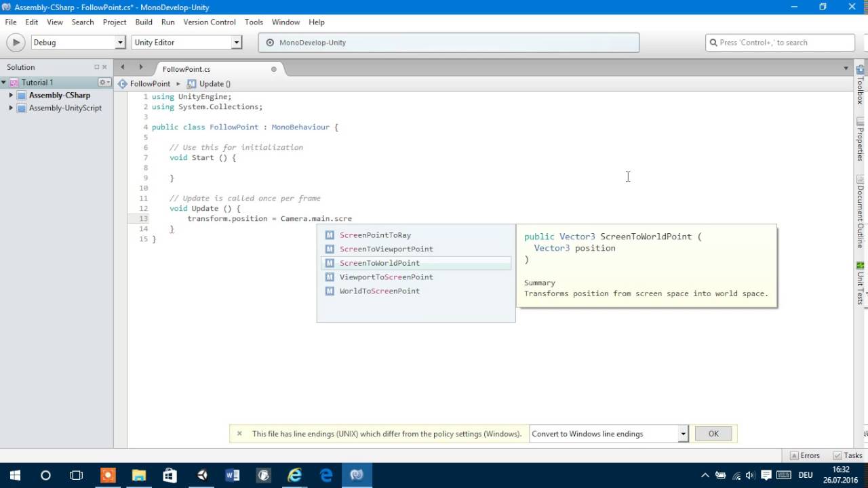Viewport: 868px width, 488px height.
Task: Open the Unity Editor target dropdown
Action: (186, 42)
